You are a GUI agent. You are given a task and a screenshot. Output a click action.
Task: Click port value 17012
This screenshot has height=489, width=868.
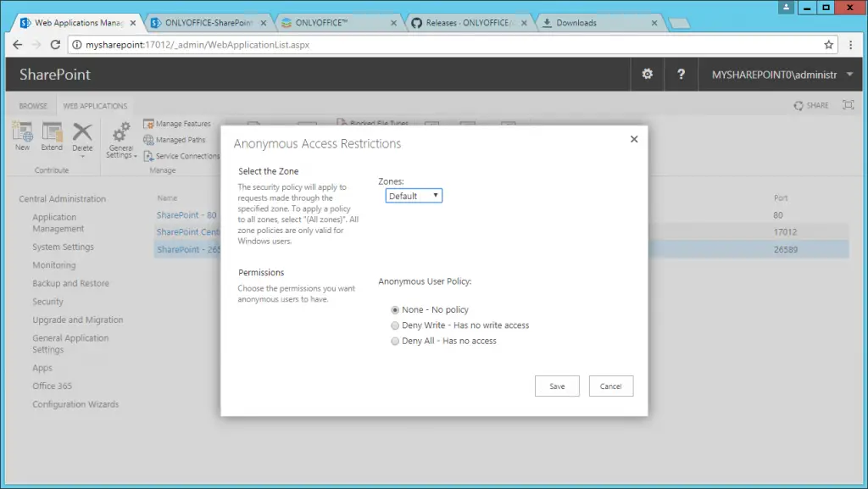pyautogui.click(x=785, y=232)
